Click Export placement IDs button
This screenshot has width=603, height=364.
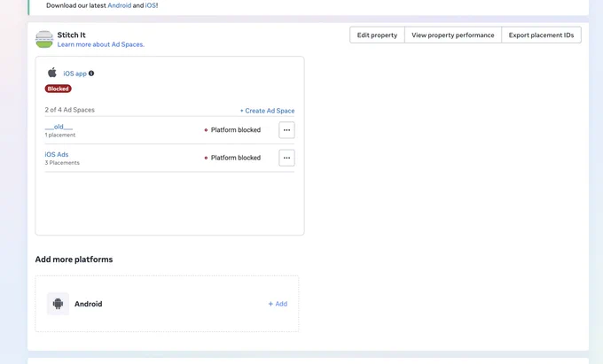(542, 35)
